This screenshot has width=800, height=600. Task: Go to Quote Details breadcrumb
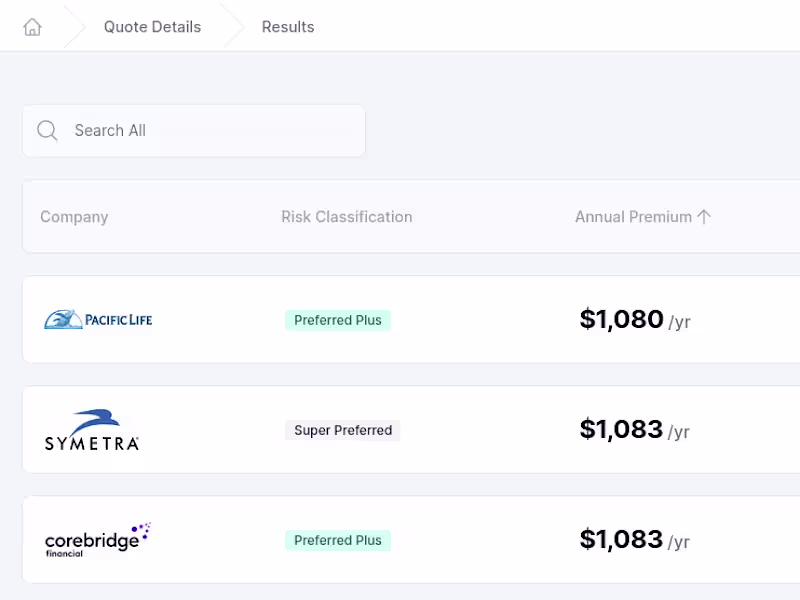pyautogui.click(x=152, y=27)
